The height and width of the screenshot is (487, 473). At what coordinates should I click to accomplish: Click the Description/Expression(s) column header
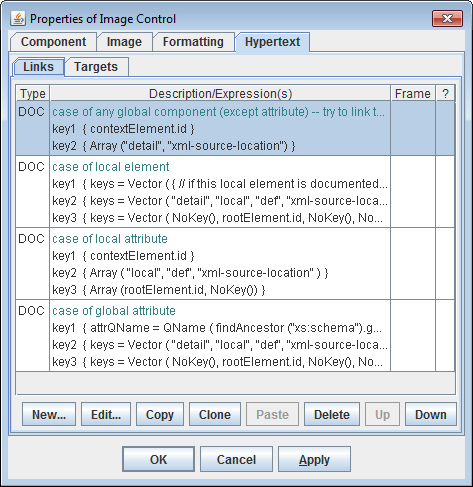click(220, 93)
